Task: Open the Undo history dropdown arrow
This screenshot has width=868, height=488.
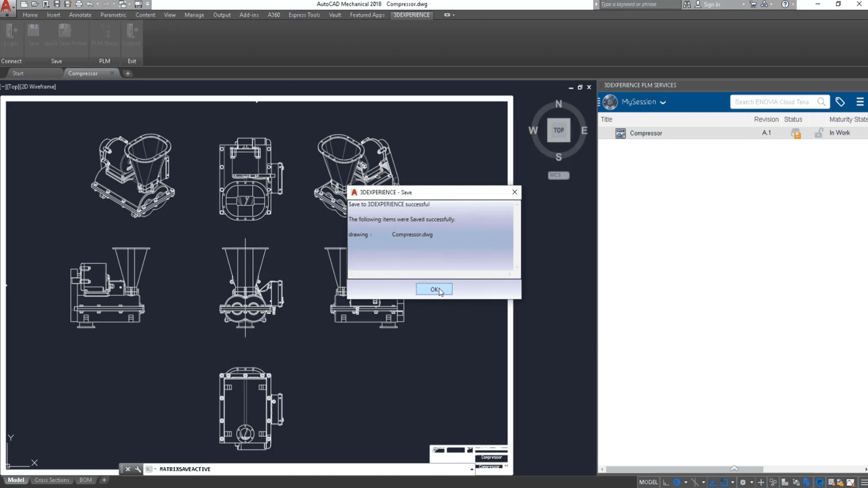Action: (x=97, y=4)
